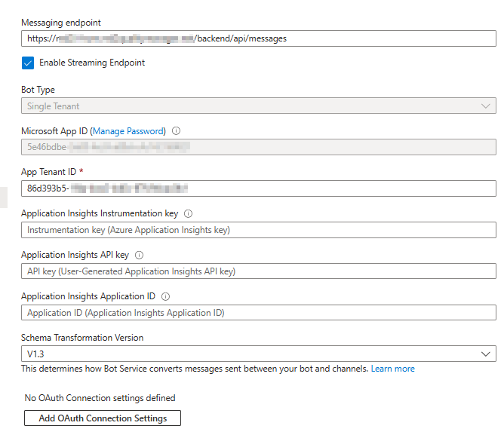The height and width of the screenshot is (441, 504).
Task: Click the V1.3 schema version value
Action: pos(36,354)
